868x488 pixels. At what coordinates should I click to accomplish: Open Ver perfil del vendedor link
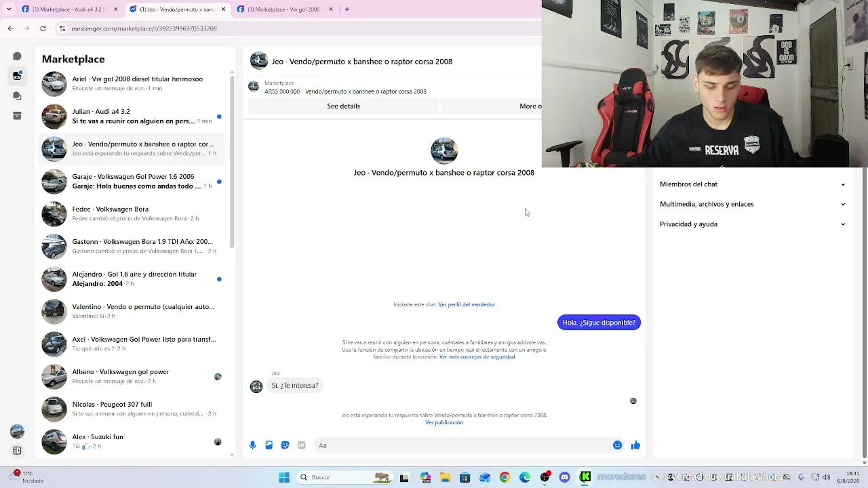467,305
